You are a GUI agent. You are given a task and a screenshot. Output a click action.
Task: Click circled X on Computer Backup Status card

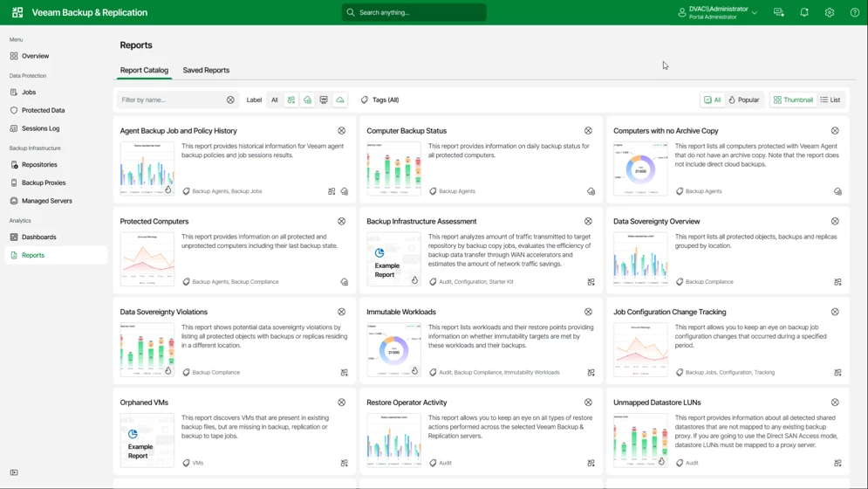click(588, 131)
